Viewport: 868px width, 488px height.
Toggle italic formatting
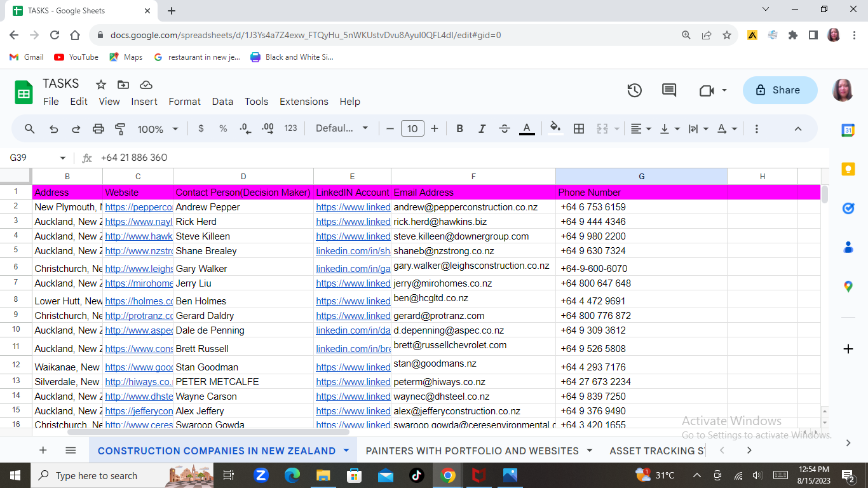(x=482, y=128)
